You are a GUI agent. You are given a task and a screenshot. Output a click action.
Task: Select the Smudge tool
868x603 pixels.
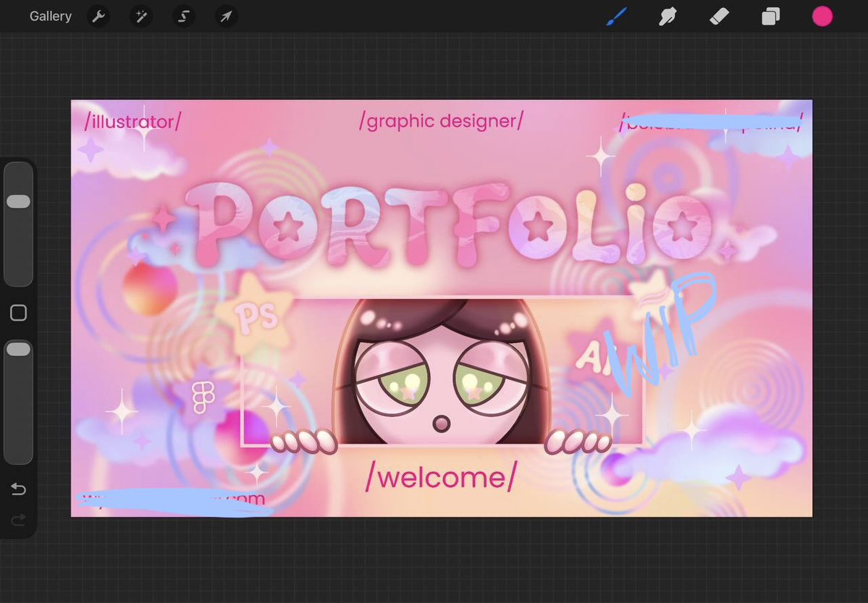coord(667,17)
